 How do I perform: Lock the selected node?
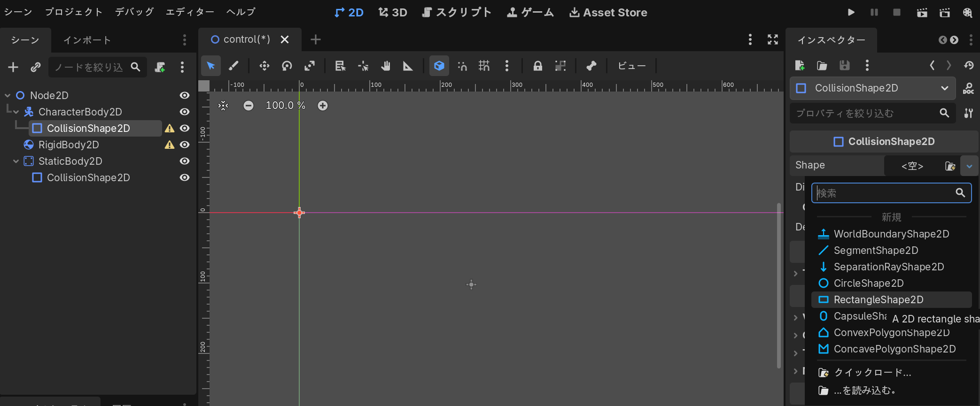click(x=538, y=66)
